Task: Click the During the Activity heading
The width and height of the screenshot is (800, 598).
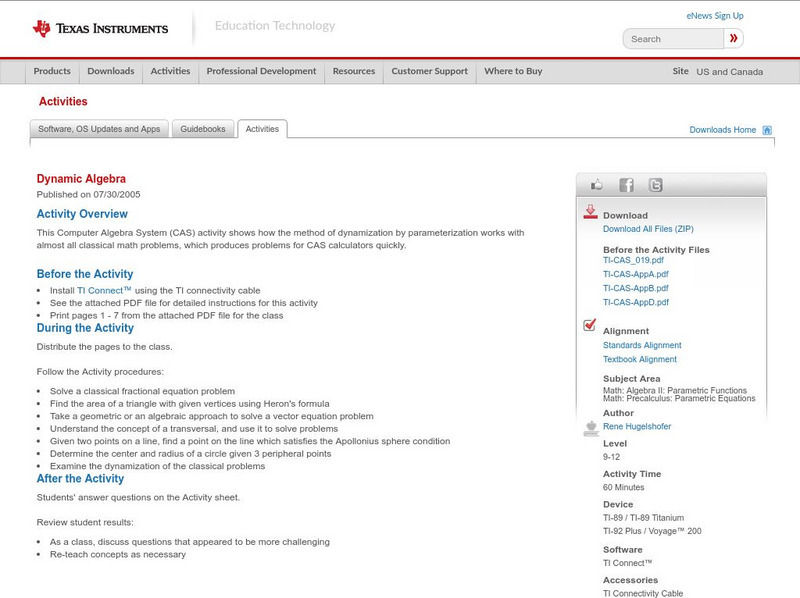Action: pyautogui.click(x=85, y=328)
